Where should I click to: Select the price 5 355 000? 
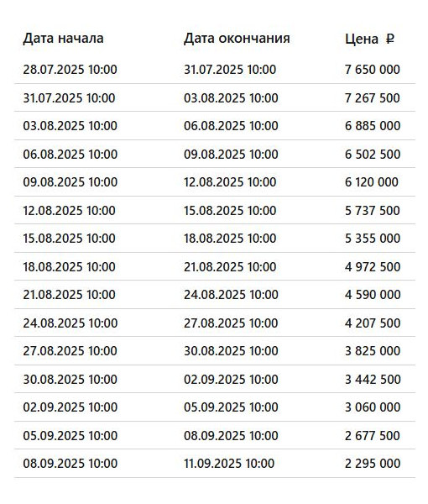pos(373,239)
